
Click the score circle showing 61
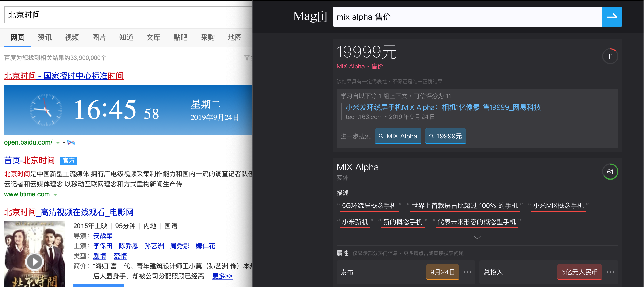610,172
